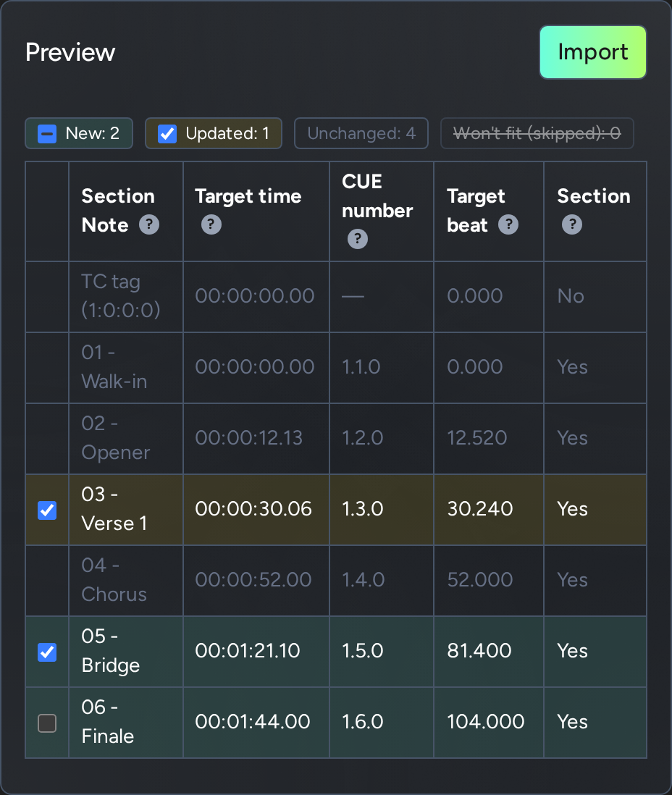Screen dimensions: 672x795
Task: Click the Section value No in TC tag row
Action: click(x=571, y=296)
